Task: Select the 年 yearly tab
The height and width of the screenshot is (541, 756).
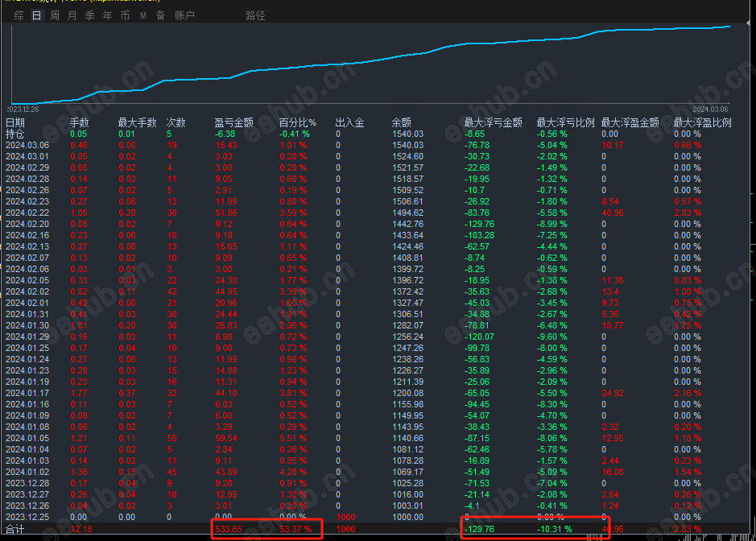Action: click(x=107, y=15)
